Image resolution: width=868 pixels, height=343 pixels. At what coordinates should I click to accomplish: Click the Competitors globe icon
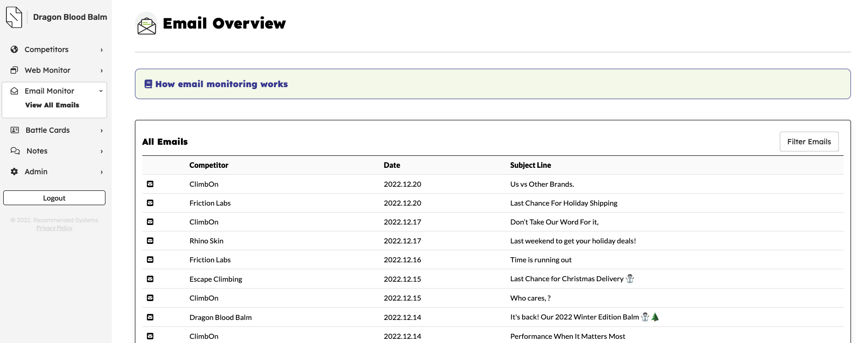[x=14, y=49]
